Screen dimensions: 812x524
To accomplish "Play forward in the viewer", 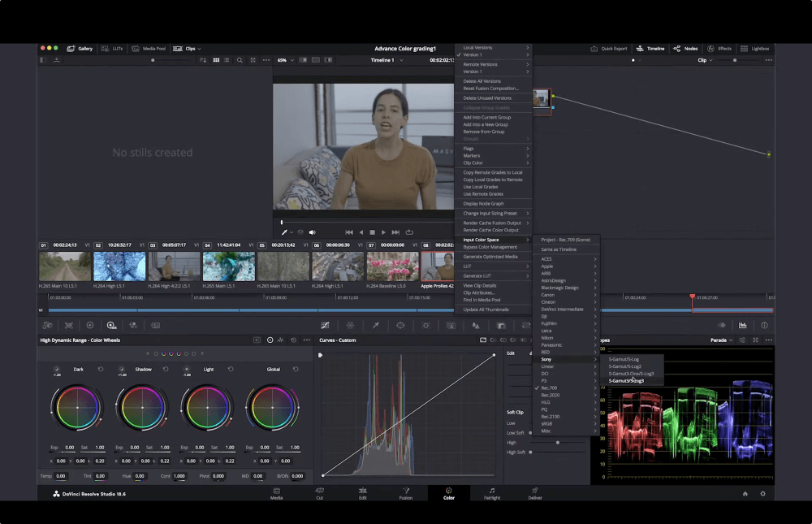I will [383, 232].
